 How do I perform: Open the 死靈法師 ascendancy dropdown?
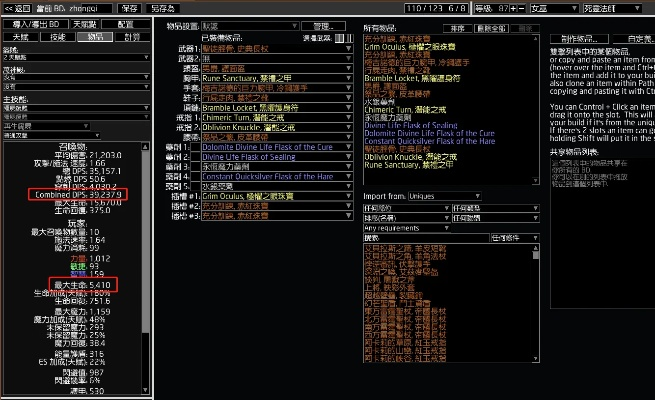click(x=612, y=8)
